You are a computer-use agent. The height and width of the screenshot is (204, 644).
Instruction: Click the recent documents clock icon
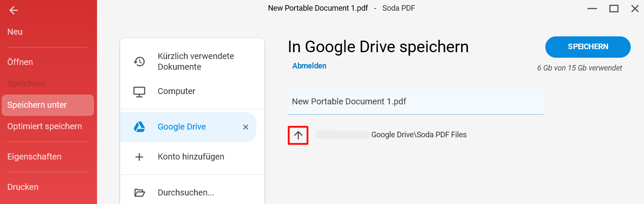pyautogui.click(x=139, y=62)
